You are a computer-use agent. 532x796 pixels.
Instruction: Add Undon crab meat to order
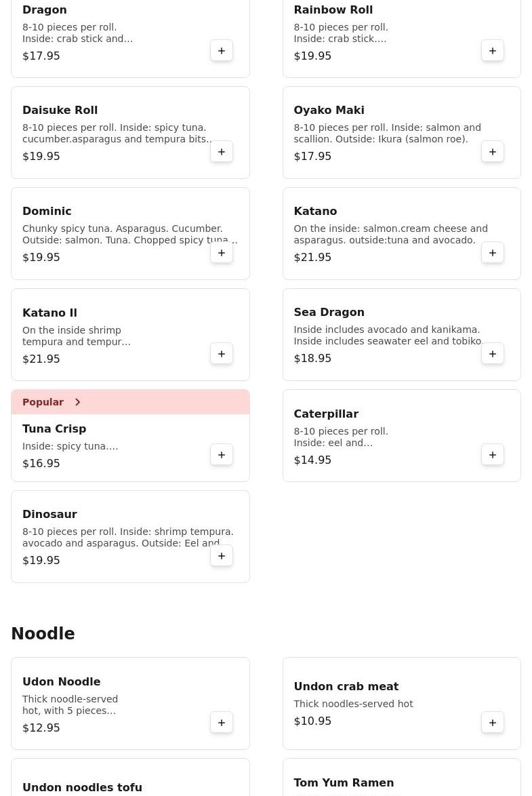coord(493,723)
